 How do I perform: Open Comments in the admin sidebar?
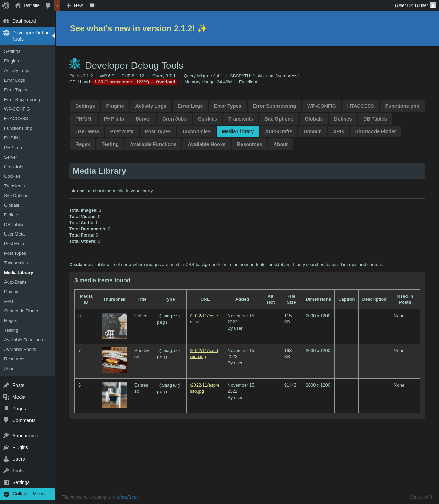point(27,420)
